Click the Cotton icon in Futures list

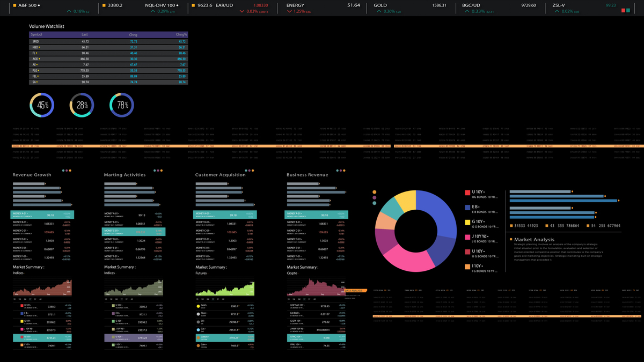pyautogui.click(x=199, y=338)
